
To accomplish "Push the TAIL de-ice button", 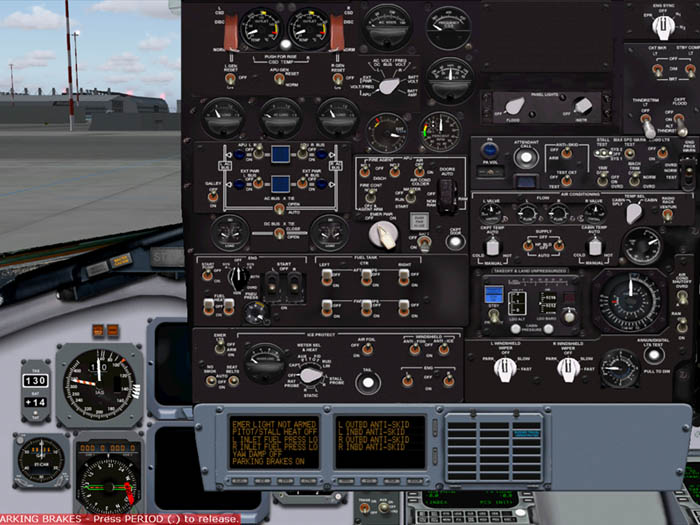I will pos(368,383).
